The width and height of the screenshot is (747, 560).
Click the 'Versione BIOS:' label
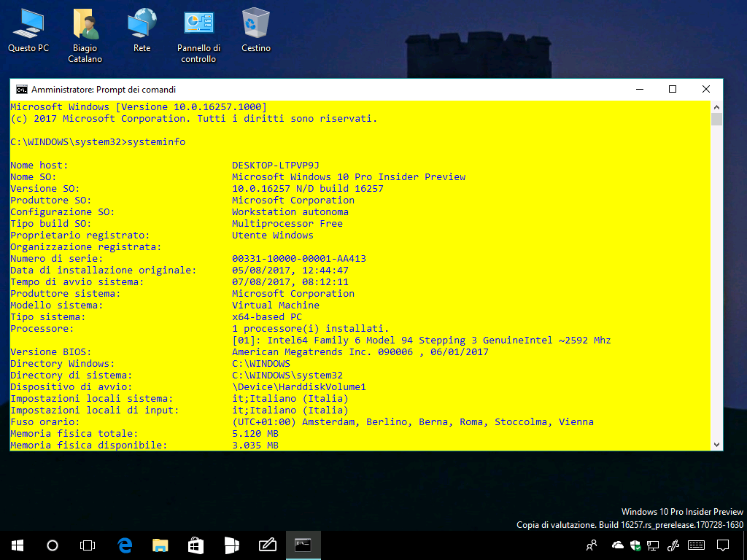[x=50, y=352]
